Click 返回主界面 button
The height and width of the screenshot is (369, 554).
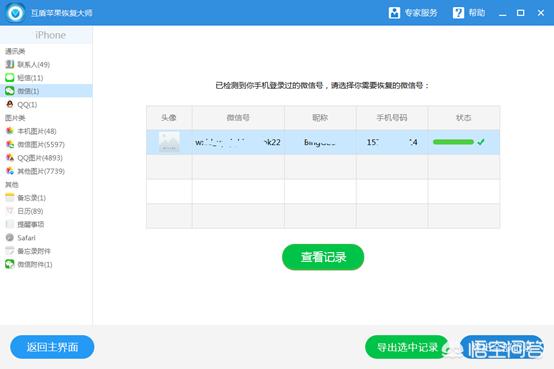point(52,347)
